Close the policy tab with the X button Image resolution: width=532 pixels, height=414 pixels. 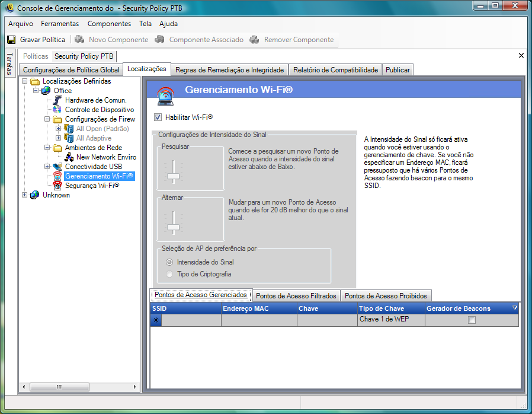tap(521, 55)
